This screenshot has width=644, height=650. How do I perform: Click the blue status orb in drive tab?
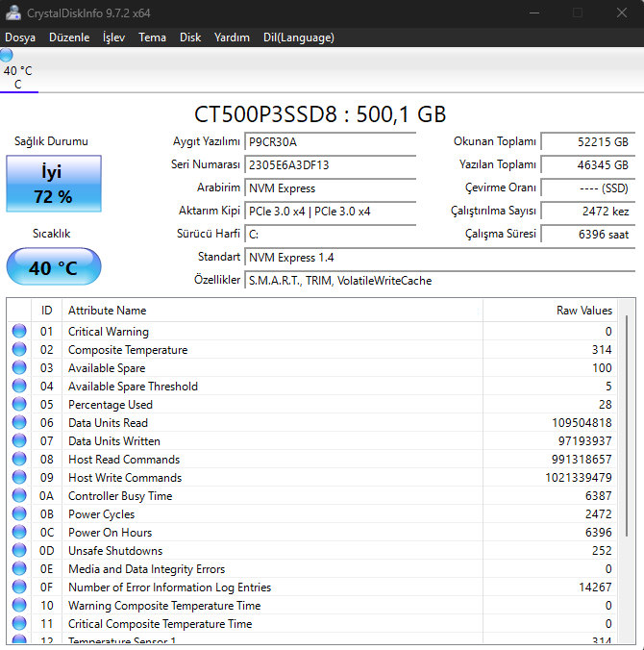pos(6,55)
